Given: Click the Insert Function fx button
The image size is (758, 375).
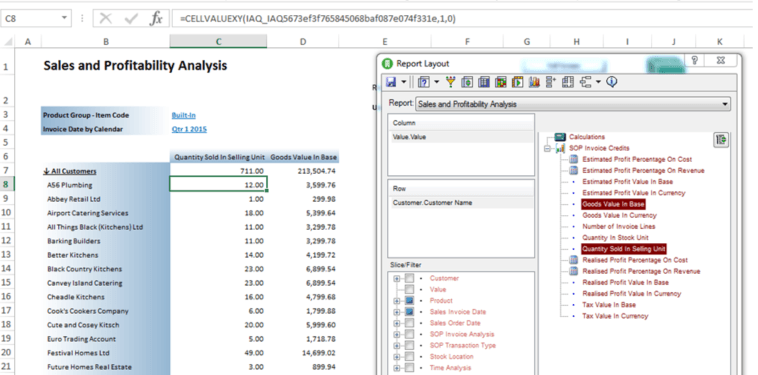Looking at the screenshot, I should pos(156,19).
